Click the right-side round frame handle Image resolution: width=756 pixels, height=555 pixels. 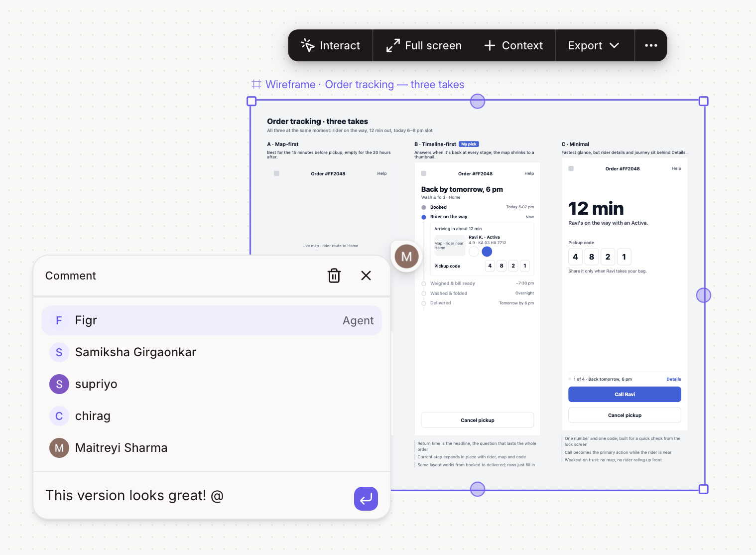point(703,295)
